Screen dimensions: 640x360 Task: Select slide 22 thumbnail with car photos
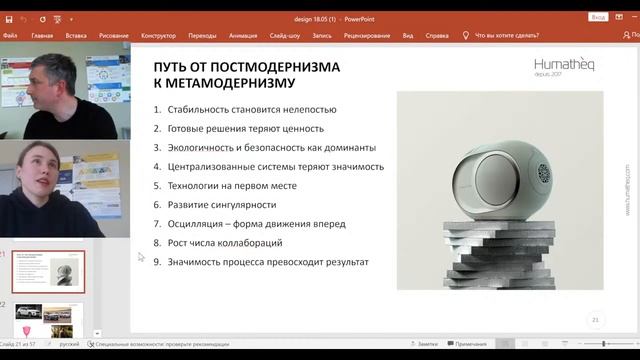tap(48, 320)
